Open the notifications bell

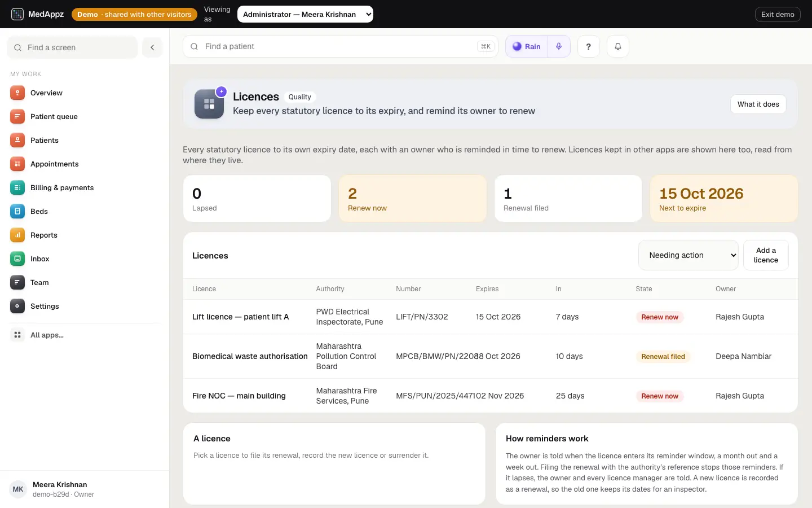[x=618, y=46]
